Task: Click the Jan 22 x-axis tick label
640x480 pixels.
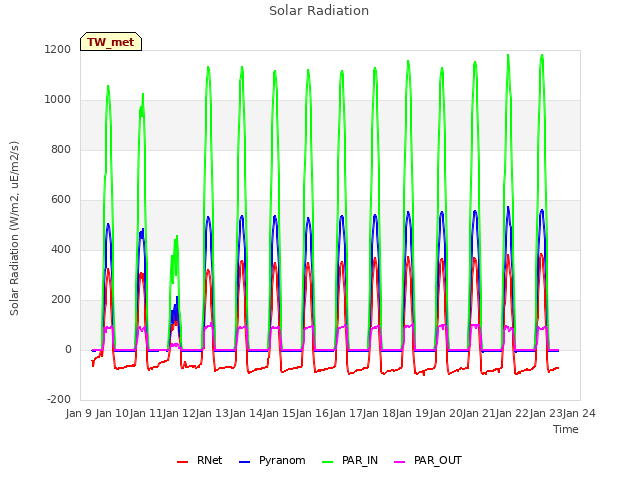Action: click(x=512, y=413)
